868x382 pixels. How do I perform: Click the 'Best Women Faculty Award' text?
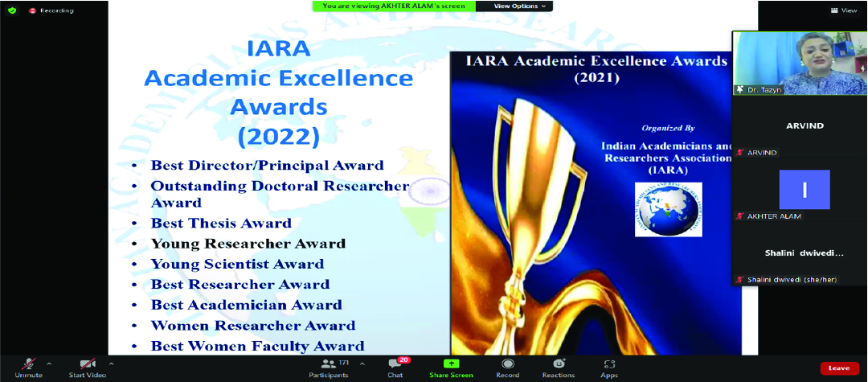257,347
